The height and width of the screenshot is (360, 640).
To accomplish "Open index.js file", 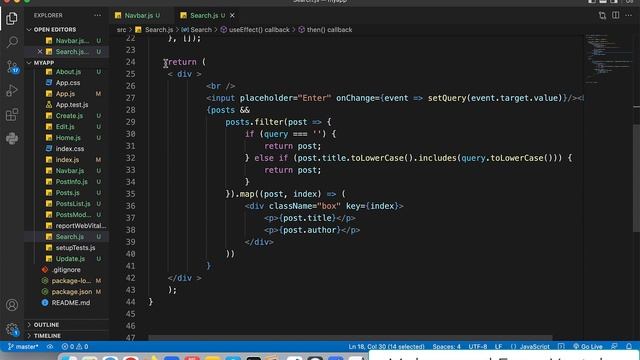I will (67, 160).
